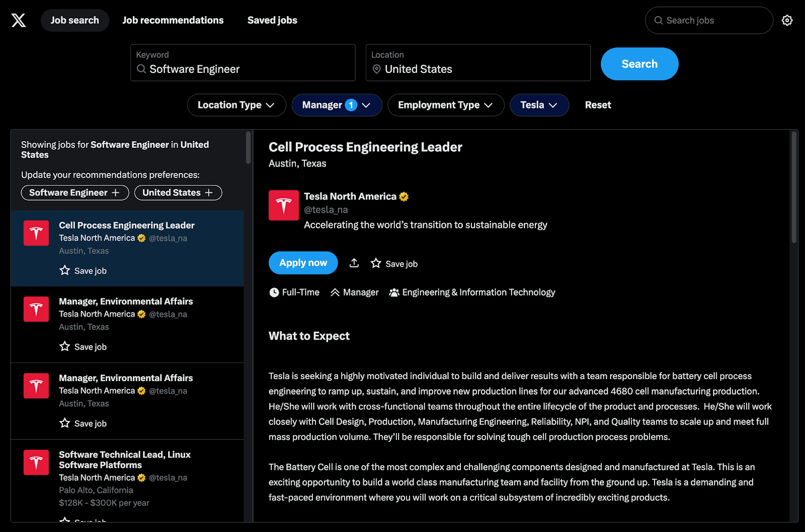Click the clock icon beside Full-Time

tap(274, 292)
